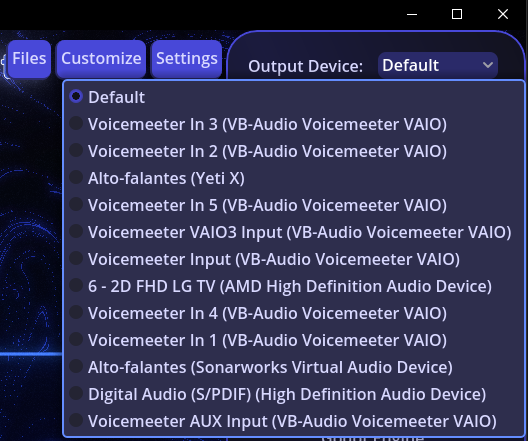The width and height of the screenshot is (528, 441).
Task: Pick Voicemeeter In 5 output device
Action: 294,205
